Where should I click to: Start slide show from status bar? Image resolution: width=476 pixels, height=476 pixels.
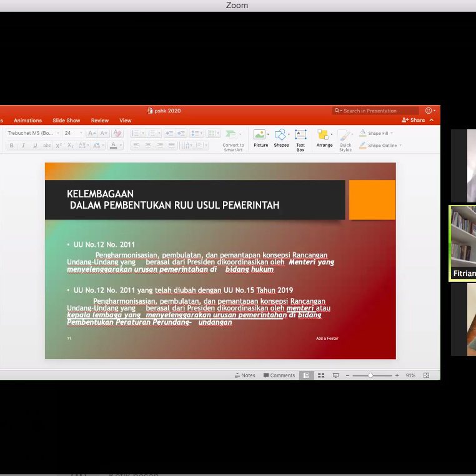(335, 375)
